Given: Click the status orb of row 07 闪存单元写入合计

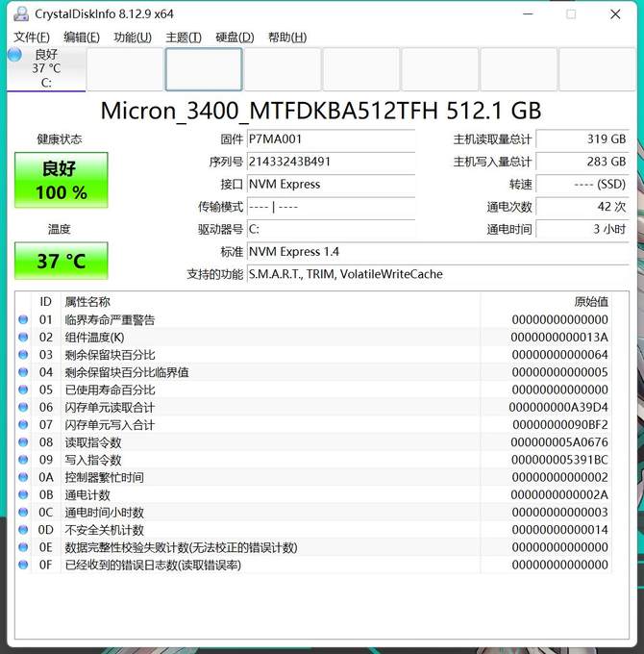Looking at the screenshot, I should click(x=23, y=424).
